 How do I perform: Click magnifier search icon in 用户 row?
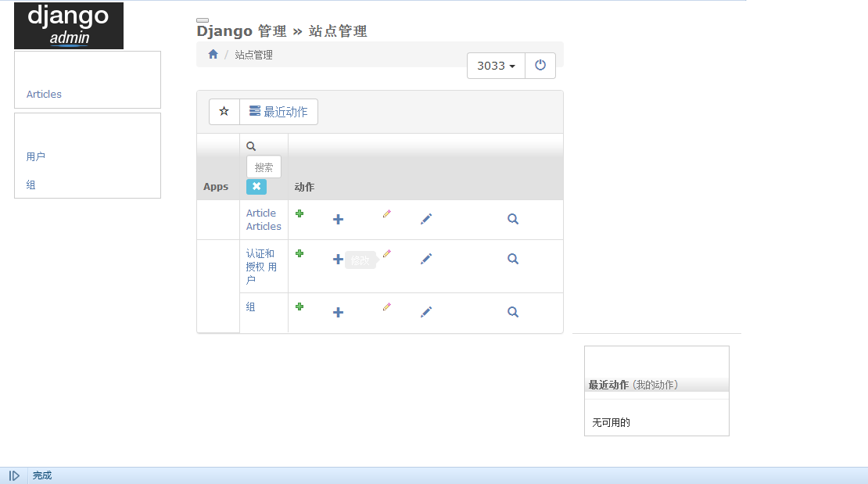(513, 259)
